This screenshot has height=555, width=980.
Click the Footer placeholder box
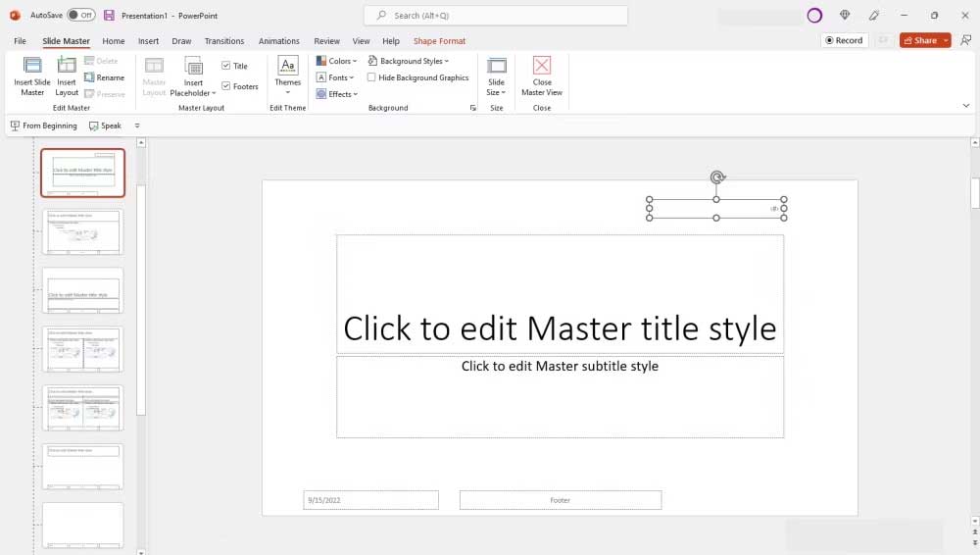coord(560,500)
